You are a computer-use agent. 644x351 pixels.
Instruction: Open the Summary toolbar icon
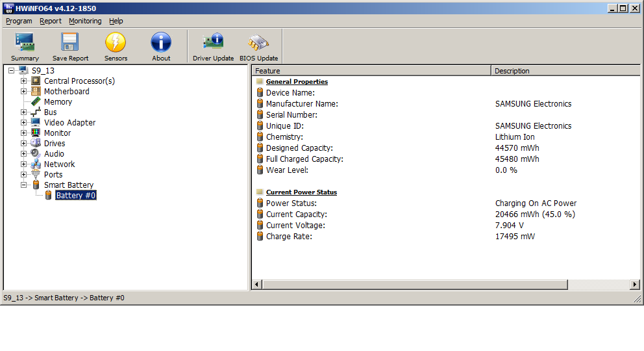tap(25, 42)
